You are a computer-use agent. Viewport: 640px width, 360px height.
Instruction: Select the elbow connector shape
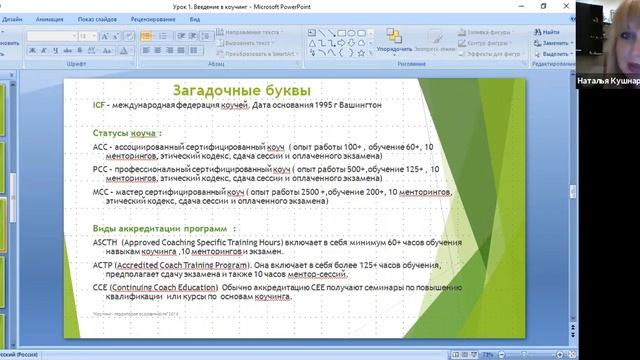[x=322, y=43]
